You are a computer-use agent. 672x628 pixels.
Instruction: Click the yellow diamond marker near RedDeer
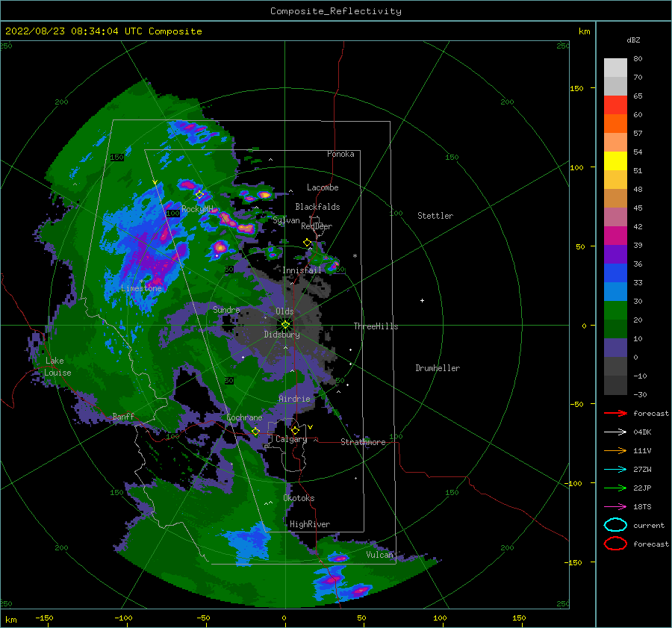(308, 243)
